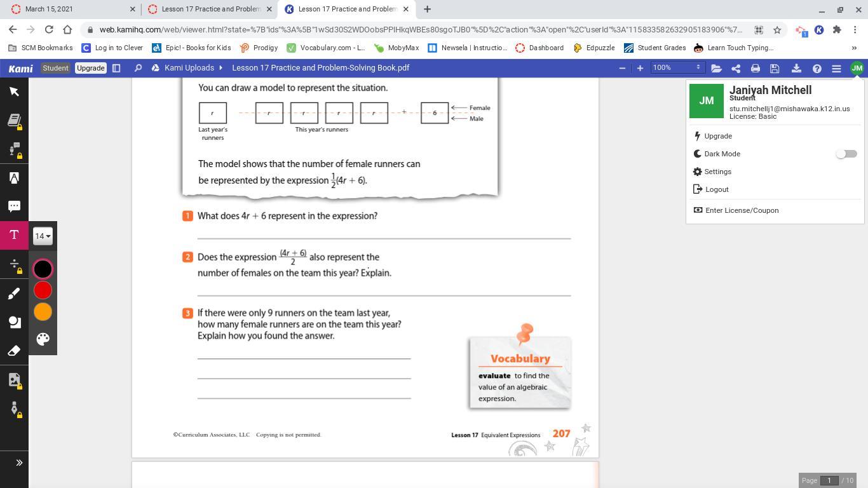This screenshot has width=868, height=488.
Task: Toggle the sidebar panel view icon
Action: (116, 68)
